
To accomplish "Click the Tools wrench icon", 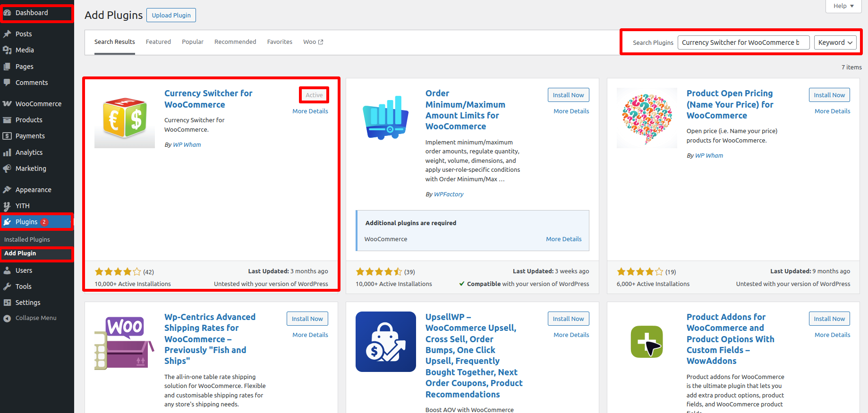I will point(7,287).
